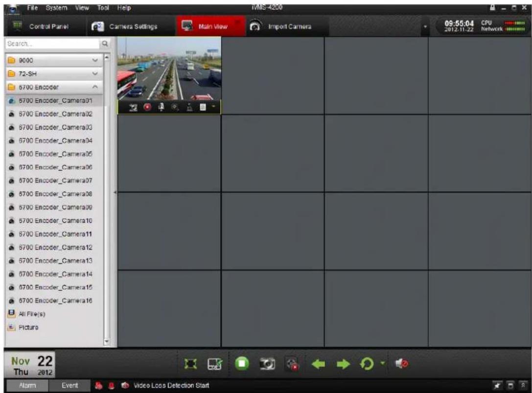This screenshot has width=532, height=393.
Task: Collapse the camera list side panel
Action: point(115,193)
